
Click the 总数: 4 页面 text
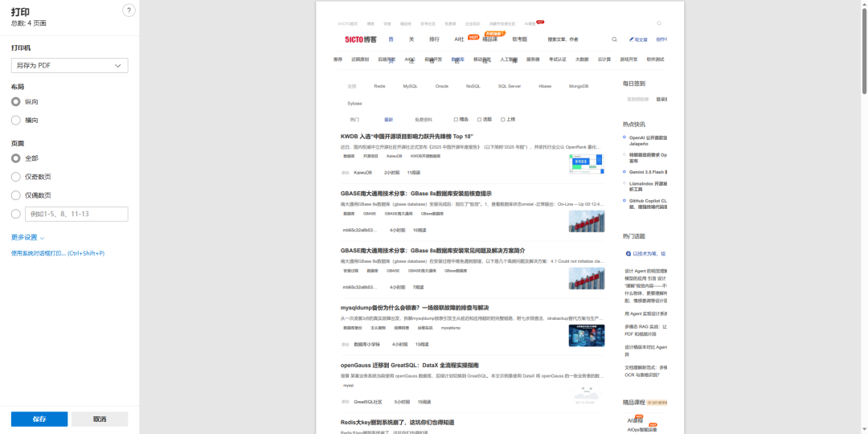pyautogui.click(x=28, y=23)
